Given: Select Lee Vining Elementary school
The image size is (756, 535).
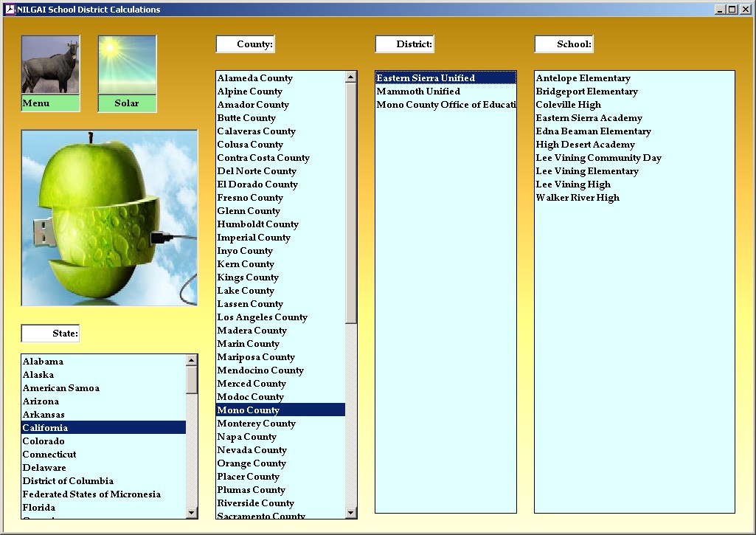Looking at the screenshot, I should 587,171.
